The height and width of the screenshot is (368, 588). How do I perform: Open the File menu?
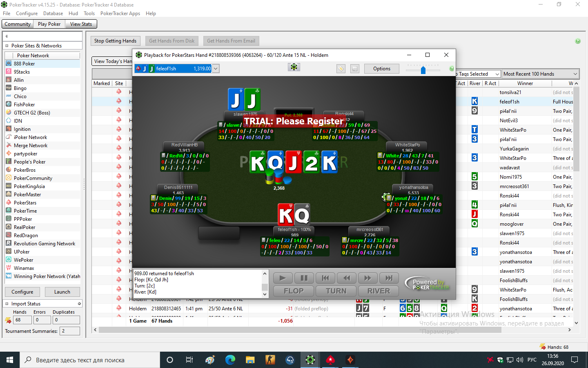pos(7,13)
